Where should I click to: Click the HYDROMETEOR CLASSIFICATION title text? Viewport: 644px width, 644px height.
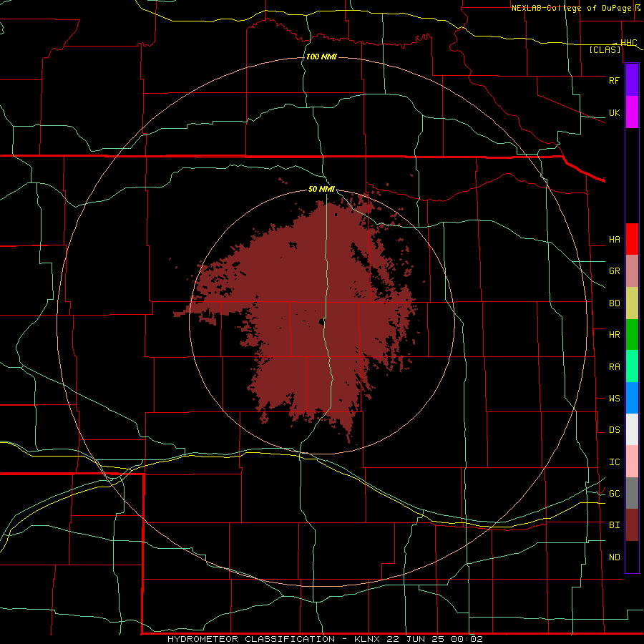pos(251,639)
